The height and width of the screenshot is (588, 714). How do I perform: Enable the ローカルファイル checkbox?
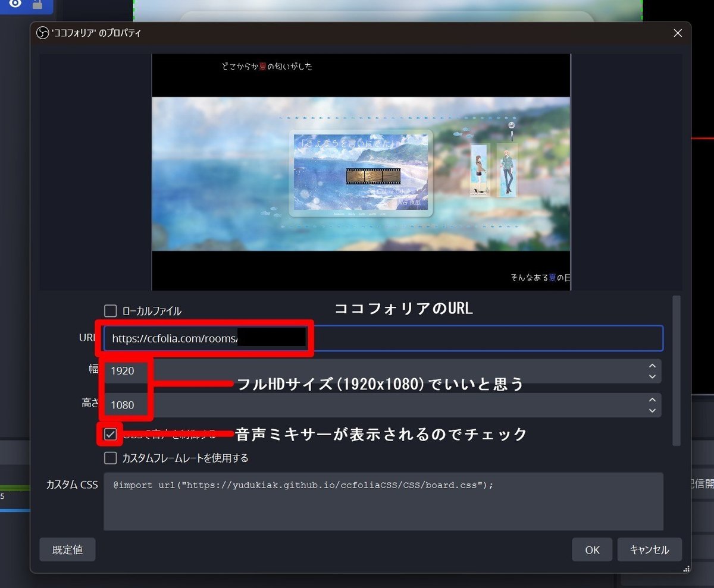110,310
